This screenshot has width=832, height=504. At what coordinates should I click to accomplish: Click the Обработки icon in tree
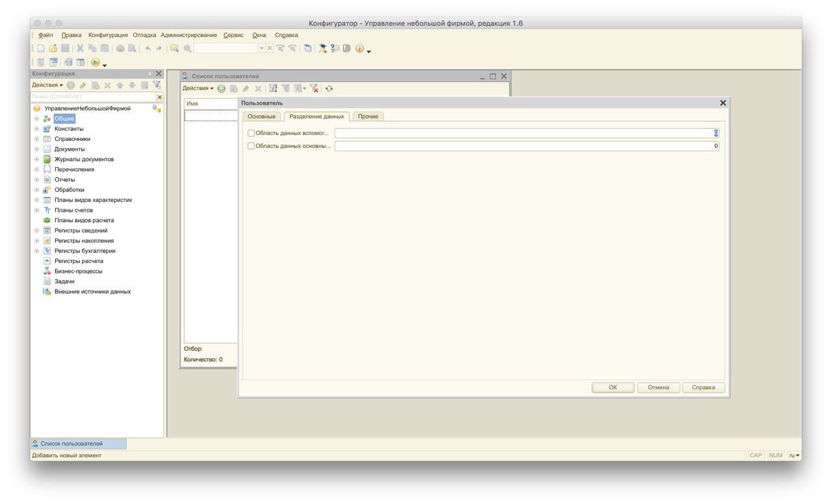pyautogui.click(x=47, y=190)
